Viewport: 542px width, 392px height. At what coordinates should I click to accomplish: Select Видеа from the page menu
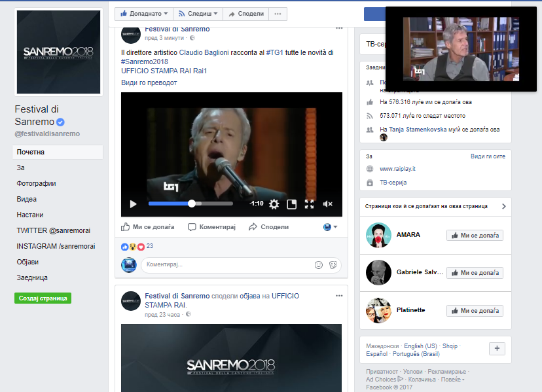coord(27,199)
